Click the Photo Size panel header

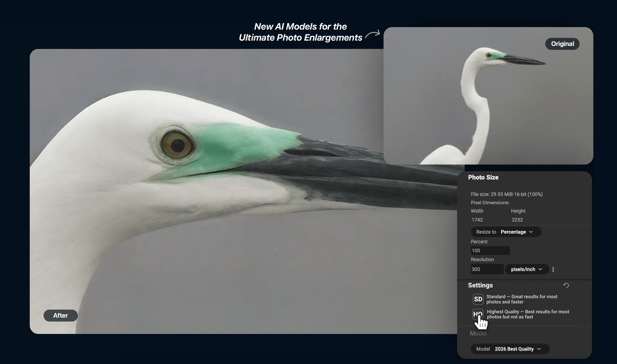(x=483, y=177)
